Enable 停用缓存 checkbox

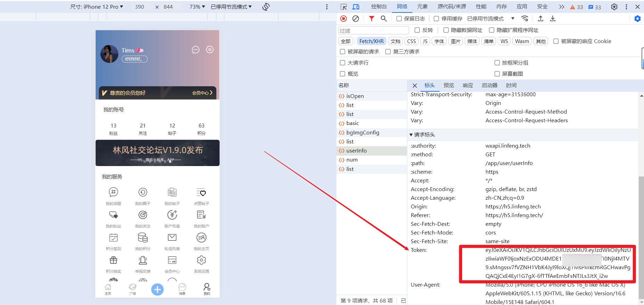point(436,18)
